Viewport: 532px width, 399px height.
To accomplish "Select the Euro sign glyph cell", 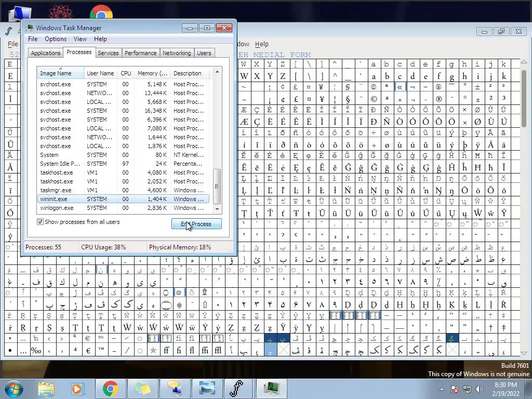I will tap(88, 350).
